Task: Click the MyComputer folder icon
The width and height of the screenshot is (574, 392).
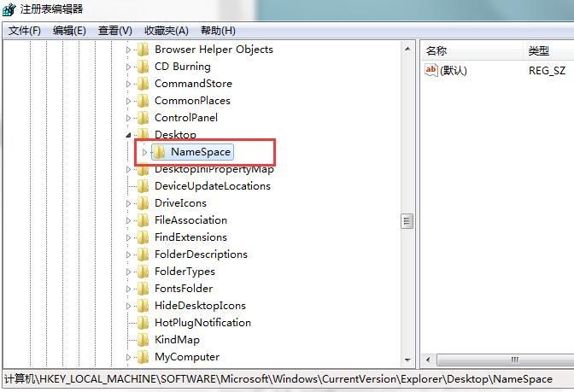Action: pyautogui.click(x=143, y=357)
